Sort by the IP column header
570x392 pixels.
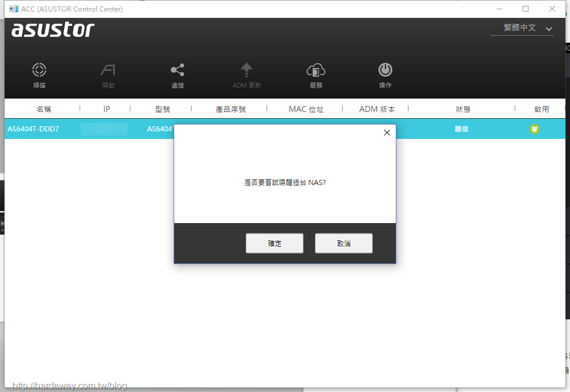click(107, 109)
